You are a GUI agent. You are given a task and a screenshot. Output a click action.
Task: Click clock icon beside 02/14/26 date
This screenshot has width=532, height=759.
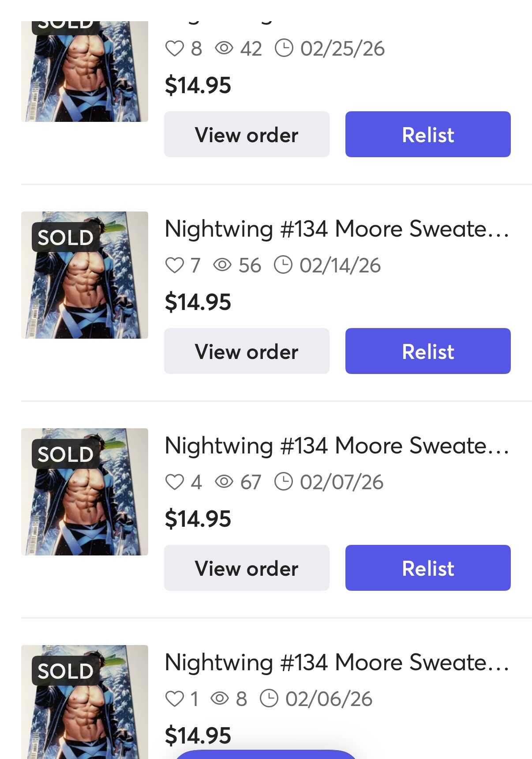[x=283, y=265]
